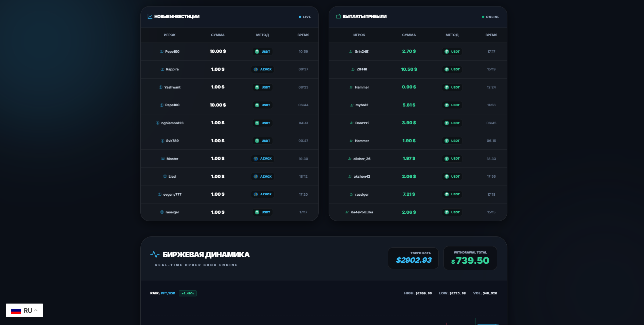Click the Withdrawal Total $739.50 card
644x325 pixels.
point(470,258)
